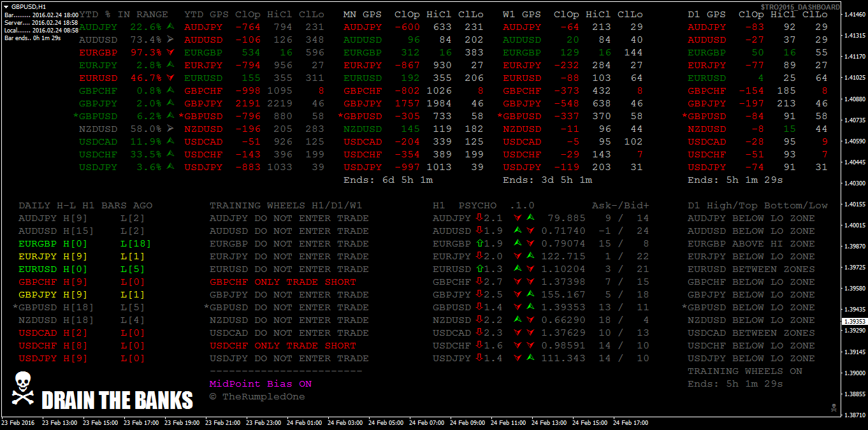Image resolution: width=868 pixels, height=430 pixels.
Task: Click USDCHF ONLY TRADE SHORT signal
Action: [x=282, y=346]
